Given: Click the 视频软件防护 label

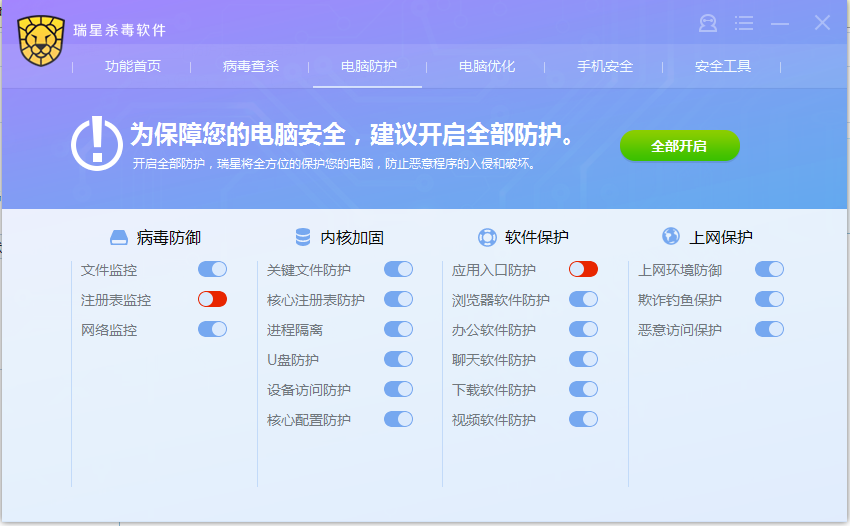Looking at the screenshot, I should (x=494, y=420).
